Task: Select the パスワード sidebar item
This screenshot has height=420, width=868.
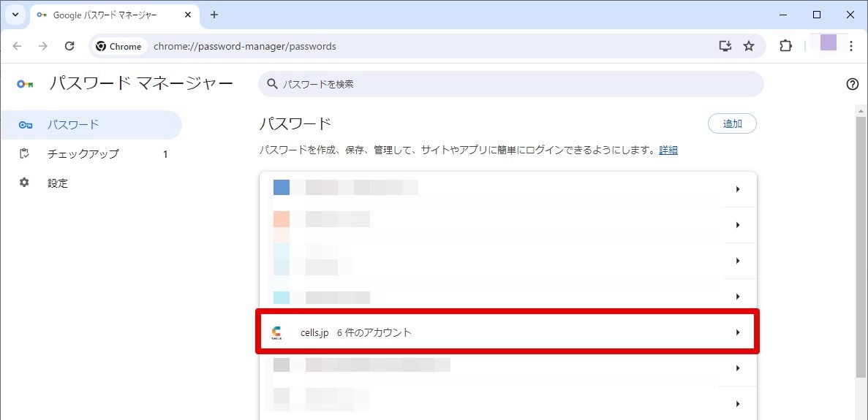Action: click(x=91, y=125)
